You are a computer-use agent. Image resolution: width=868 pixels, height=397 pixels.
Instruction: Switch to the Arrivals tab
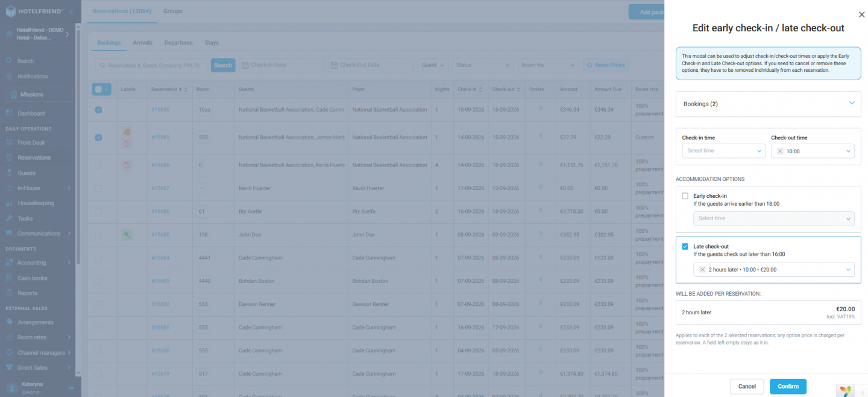(x=143, y=43)
